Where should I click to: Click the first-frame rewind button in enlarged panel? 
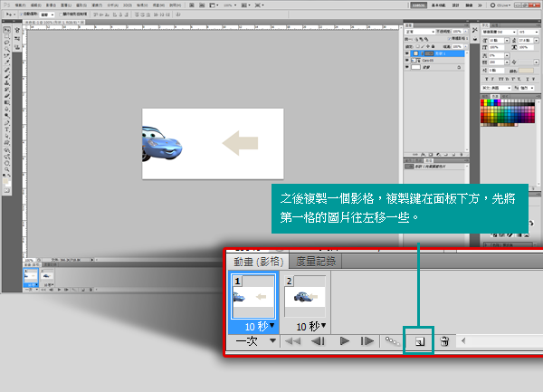click(292, 341)
